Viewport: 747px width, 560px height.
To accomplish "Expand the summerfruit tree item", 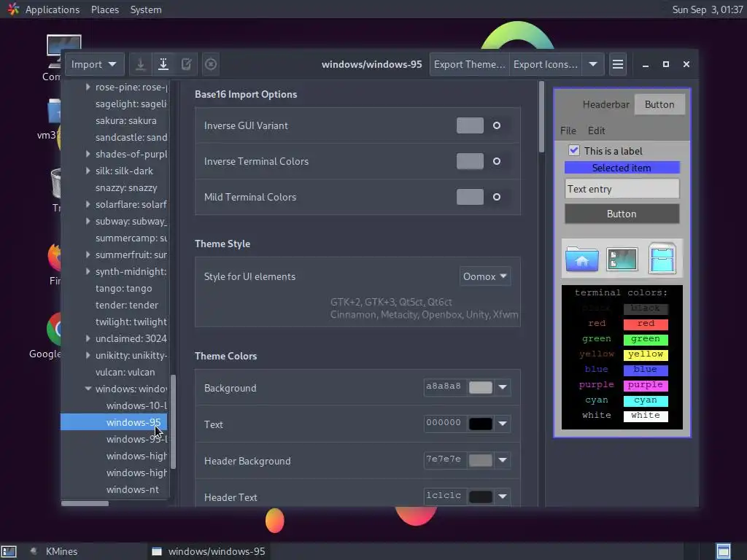I will coord(88,254).
